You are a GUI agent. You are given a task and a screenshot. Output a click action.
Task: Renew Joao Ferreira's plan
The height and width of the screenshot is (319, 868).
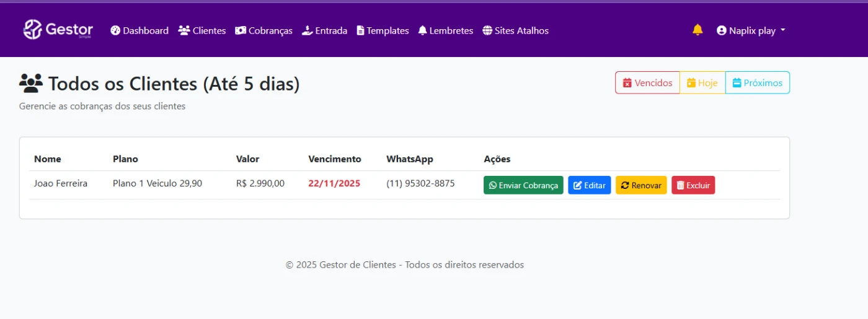tap(641, 185)
